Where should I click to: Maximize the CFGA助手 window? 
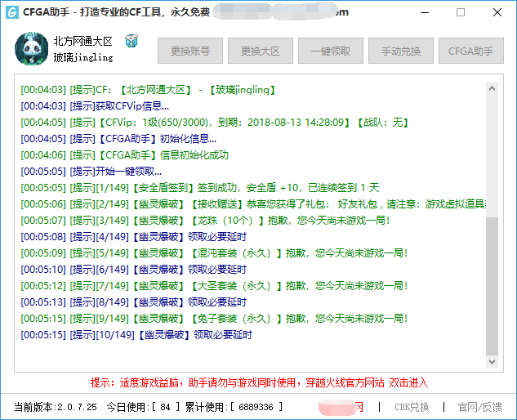pos(460,12)
